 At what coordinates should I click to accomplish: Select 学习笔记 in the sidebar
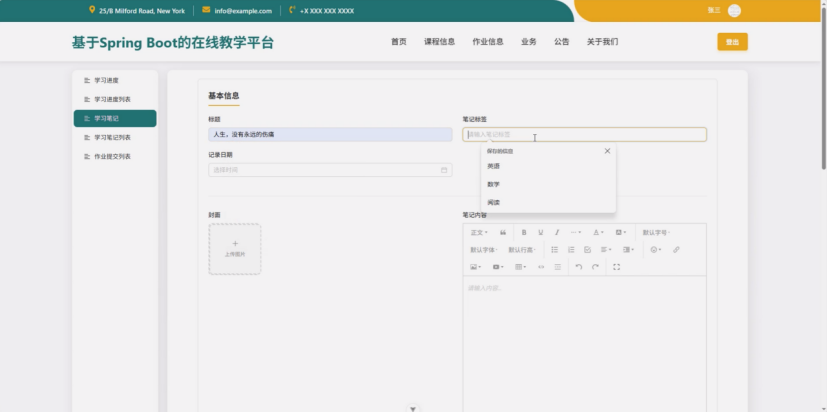pyautogui.click(x=115, y=119)
